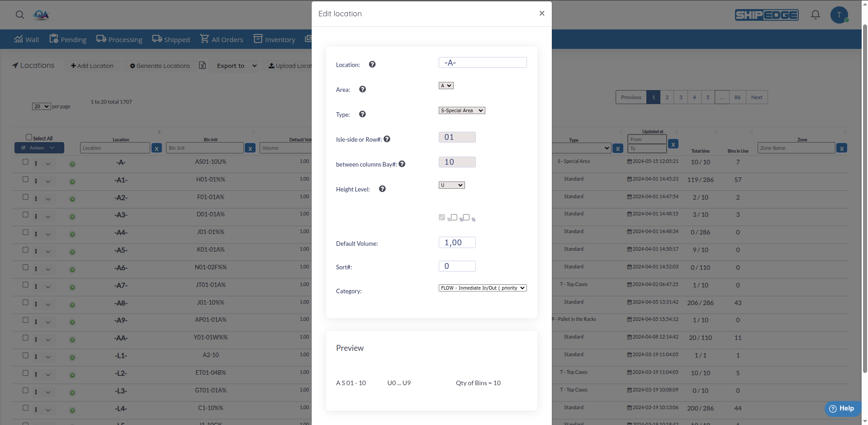Click the Default Volume input field
Screen dimensions: 868x425
tap(457, 243)
